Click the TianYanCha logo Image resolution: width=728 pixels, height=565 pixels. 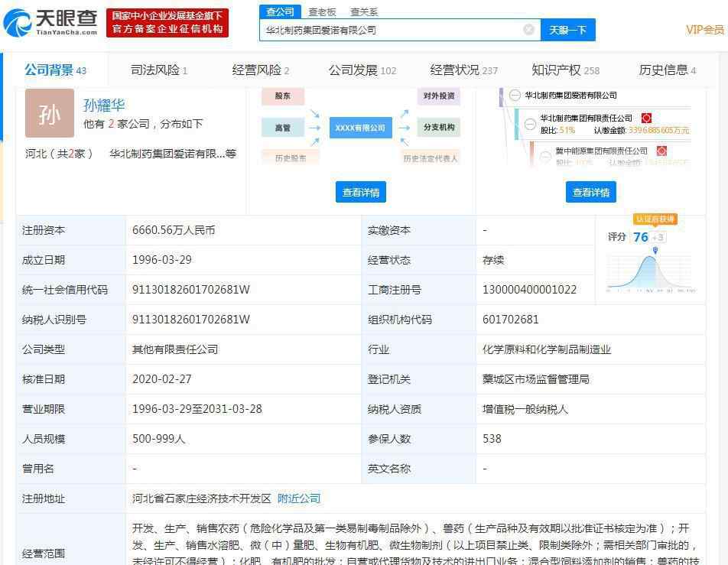point(51,22)
